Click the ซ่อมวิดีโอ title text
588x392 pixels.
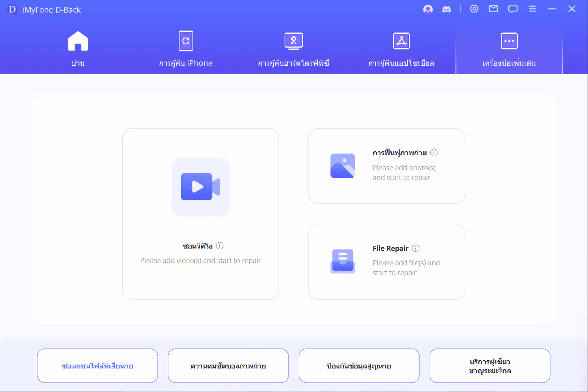[x=198, y=246]
